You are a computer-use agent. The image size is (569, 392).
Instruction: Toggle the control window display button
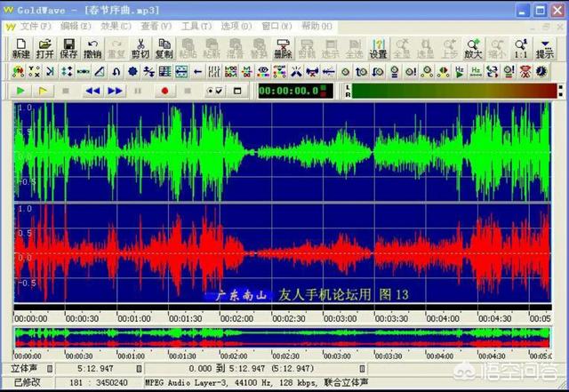(x=237, y=91)
